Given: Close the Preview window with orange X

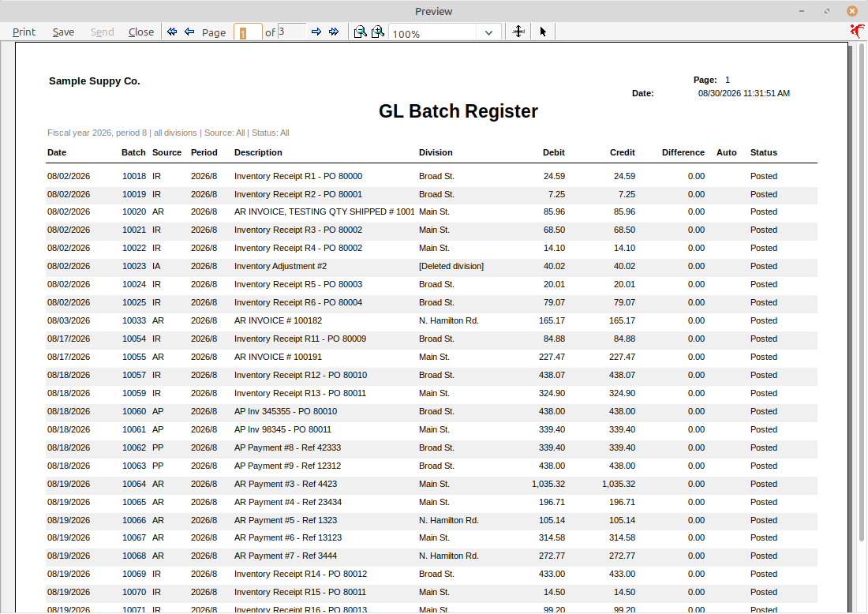Looking at the screenshot, I should pyautogui.click(x=852, y=11).
